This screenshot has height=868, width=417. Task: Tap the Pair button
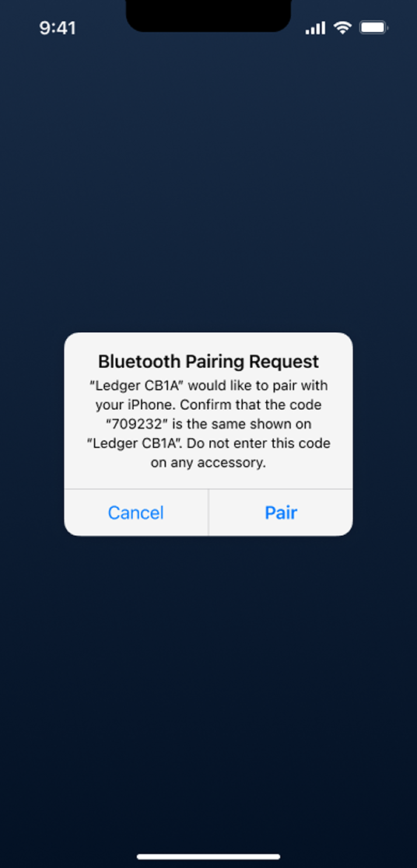point(281,513)
